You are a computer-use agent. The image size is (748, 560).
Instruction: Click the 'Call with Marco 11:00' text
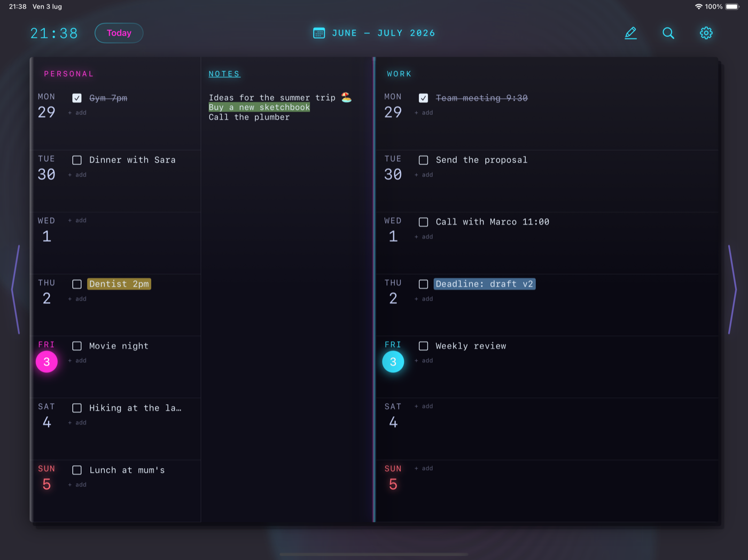[x=493, y=222]
